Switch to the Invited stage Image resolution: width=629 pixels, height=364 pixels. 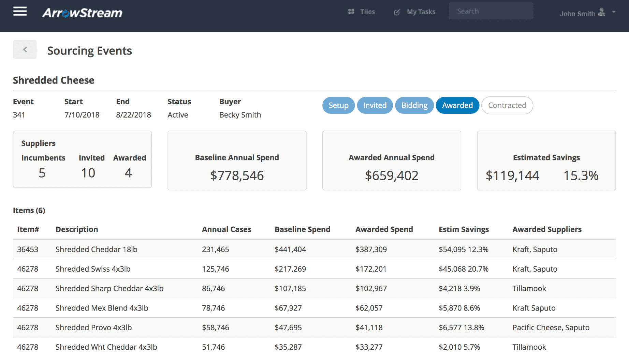click(x=375, y=105)
